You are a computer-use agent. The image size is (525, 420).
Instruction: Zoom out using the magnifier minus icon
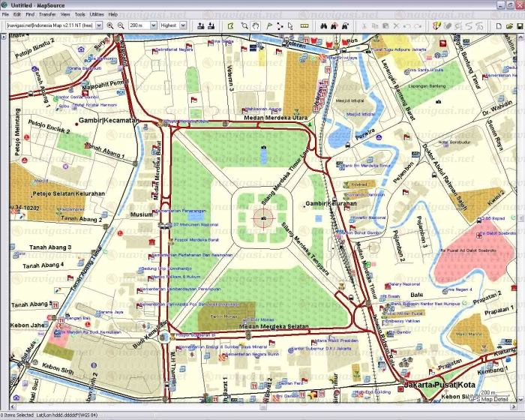pyautogui.click(x=120, y=25)
